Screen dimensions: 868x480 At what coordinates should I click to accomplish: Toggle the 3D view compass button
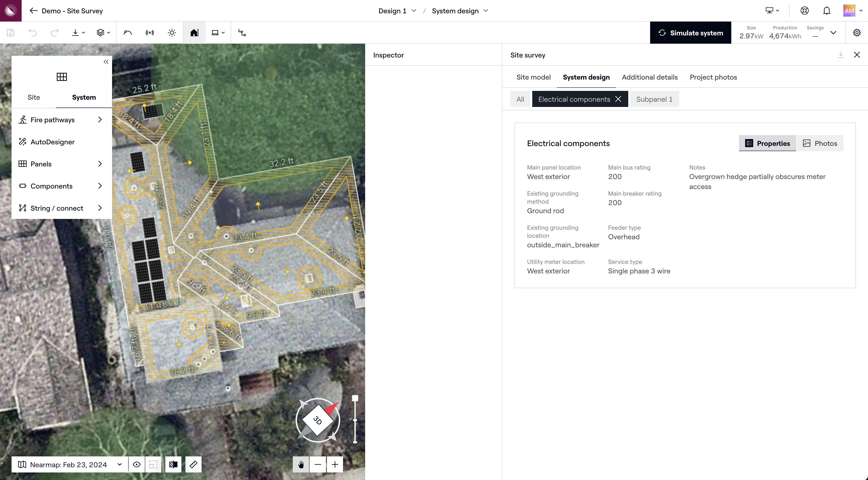click(x=317, y=420)
